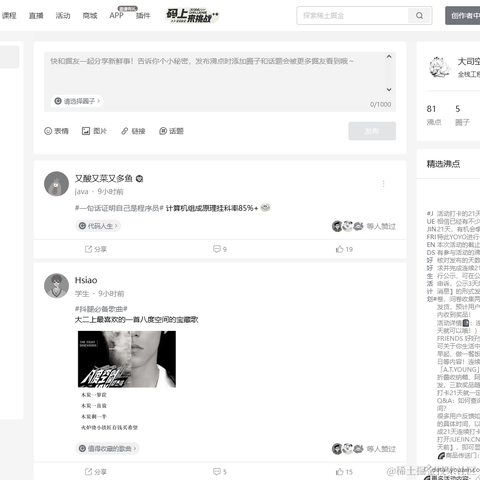Add an image via 图片
Screen dimensions: 480x480
94,131
